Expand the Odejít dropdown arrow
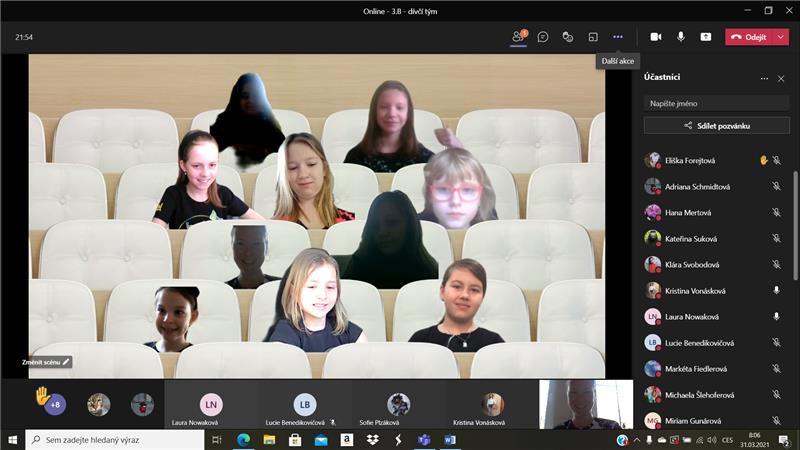 pyautogui.click(x=781, y=37)
